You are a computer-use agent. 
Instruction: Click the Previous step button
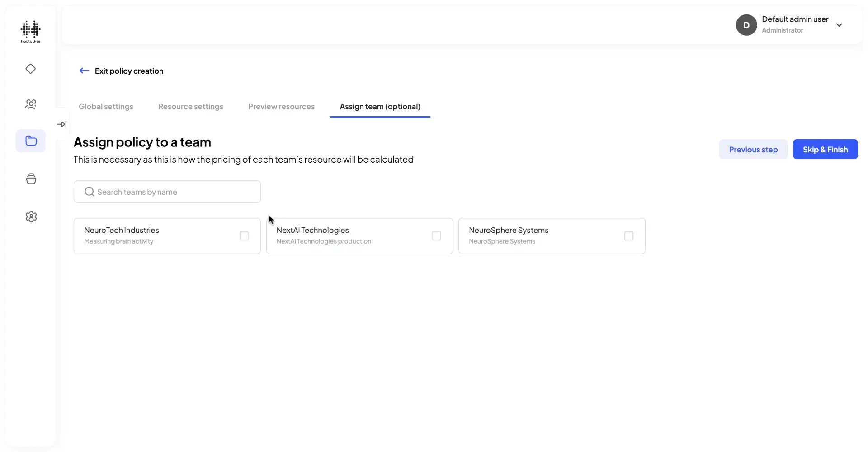753,149
